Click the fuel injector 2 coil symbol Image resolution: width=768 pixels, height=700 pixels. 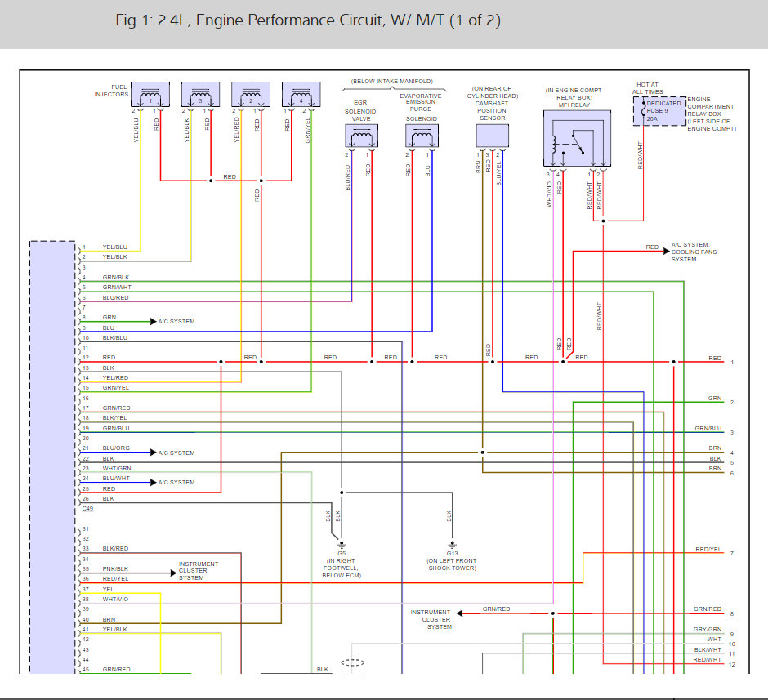tap(251, 95)
